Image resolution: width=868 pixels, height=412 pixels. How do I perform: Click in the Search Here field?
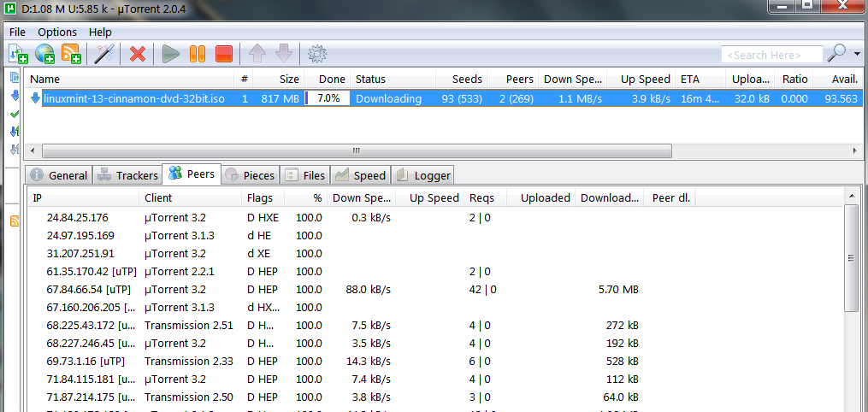(x=771, y=55)
